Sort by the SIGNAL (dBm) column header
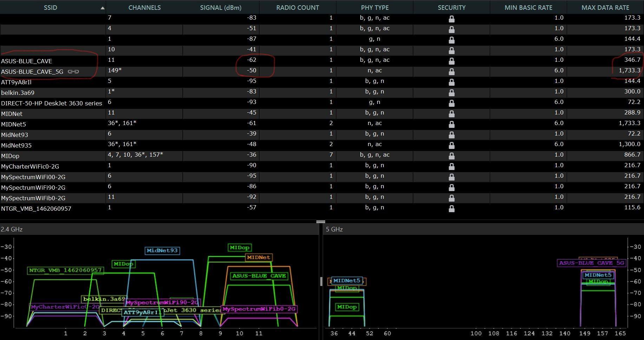Viewport: 644px width, 340px height. tap(221, 8)
